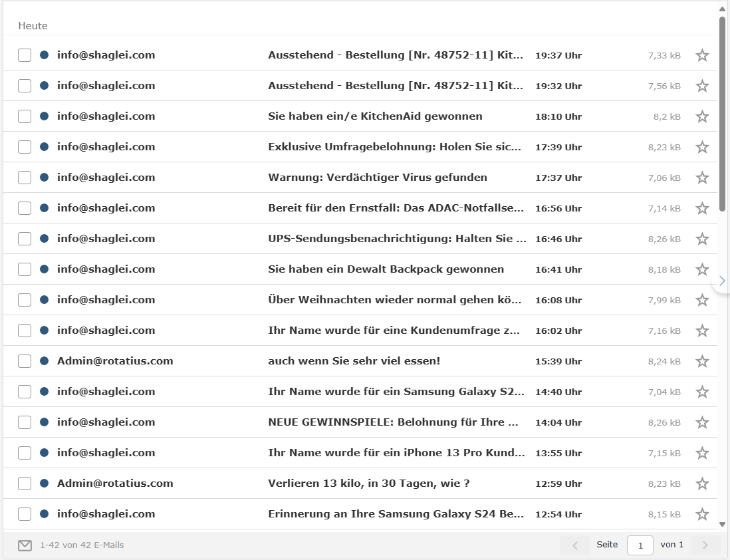Viewport: 730px width, 560px height.
Task: Star the 19:32 Uhr Ausstehend Bestellung email
Action: click(x=702, y=86)
